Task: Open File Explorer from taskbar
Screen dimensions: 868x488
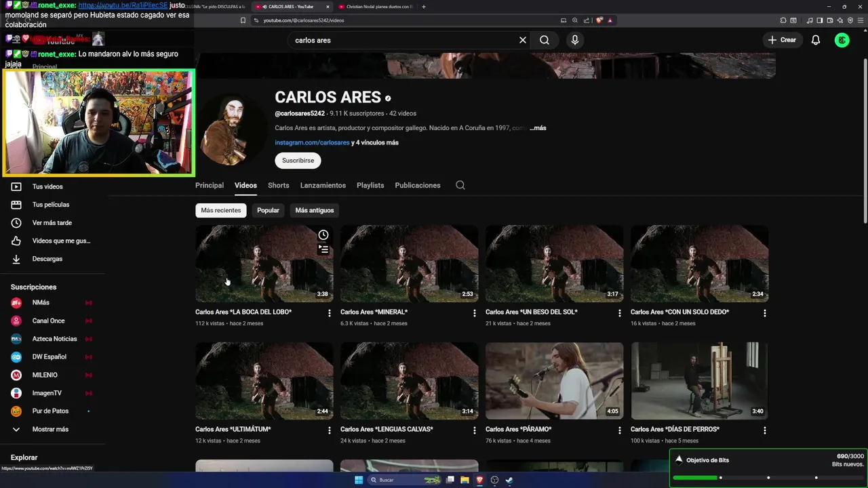Action: coord(465,480)
